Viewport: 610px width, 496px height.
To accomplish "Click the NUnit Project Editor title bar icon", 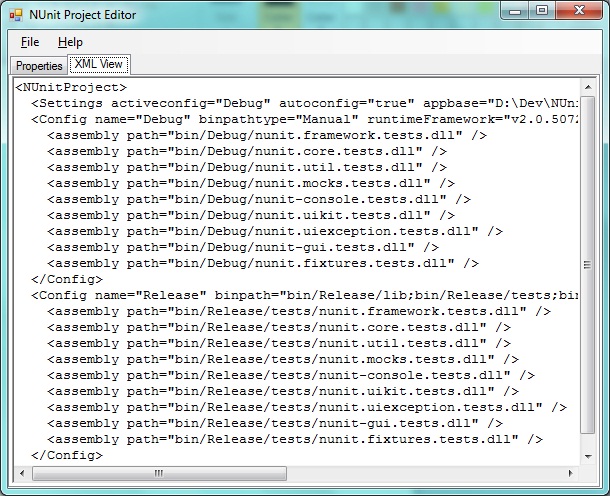I will [16, 15].
